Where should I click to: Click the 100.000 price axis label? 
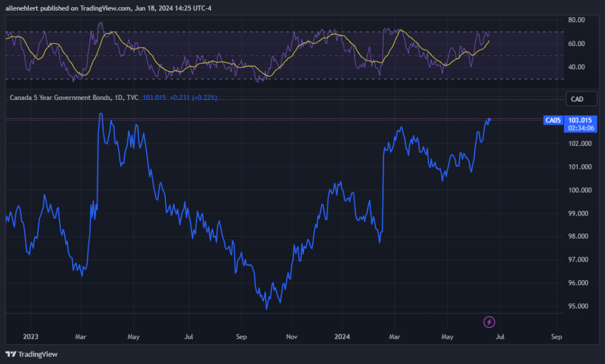coord(581,190)
